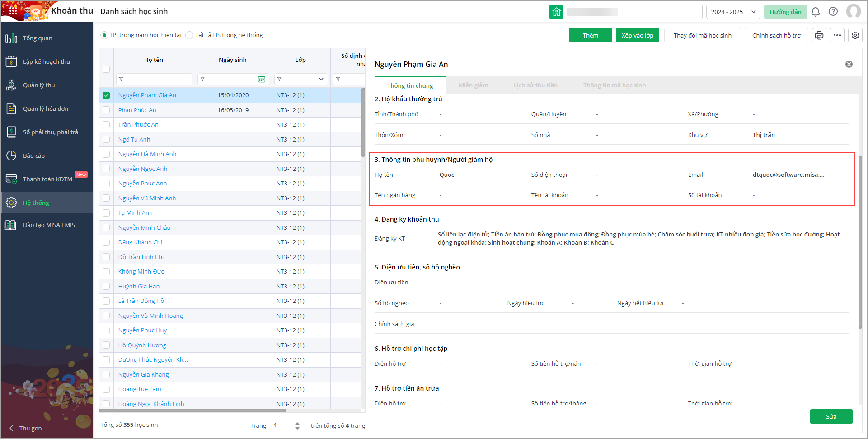The width and height of the screenshot is (868, 439).
Task: Click the school home icon
Action: coord(556,12)
